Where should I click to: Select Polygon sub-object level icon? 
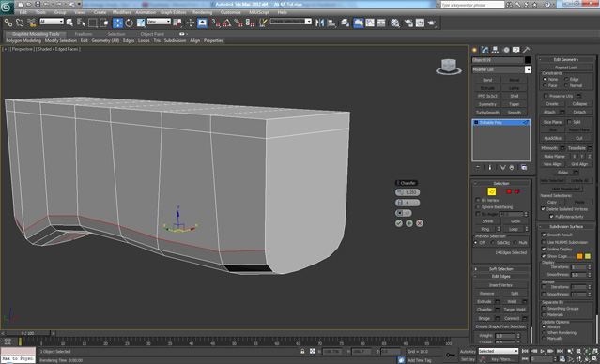click(x=509, y=191)
